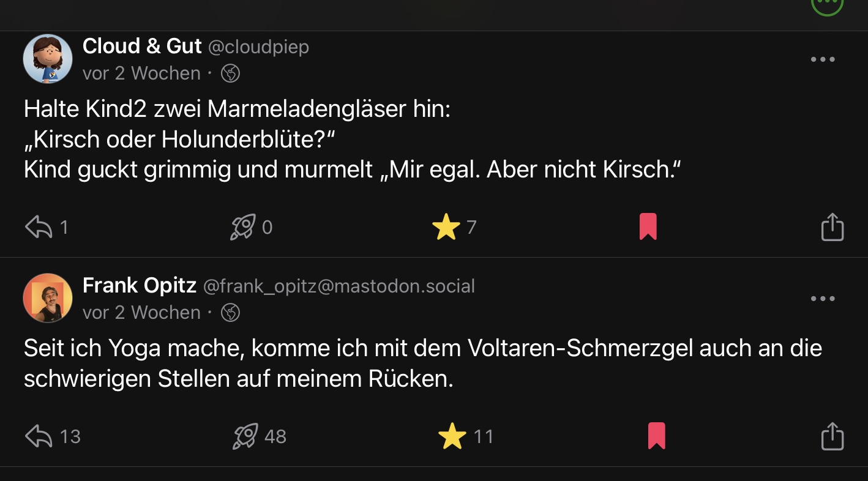Visit the @frank_opitz@mastodon.social handle
Image resolution: width=868 pixels, height=481 pixels.
tap(339, 286)
